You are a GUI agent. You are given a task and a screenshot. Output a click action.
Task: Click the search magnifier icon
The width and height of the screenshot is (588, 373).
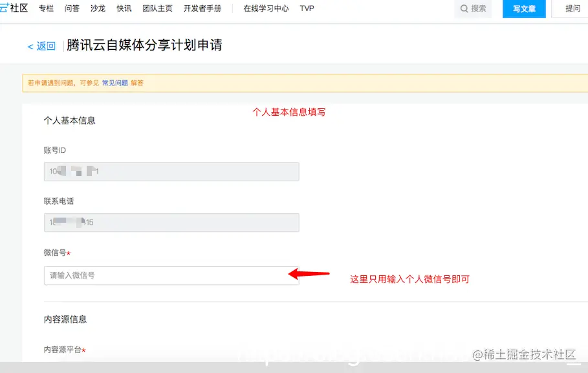464,8
